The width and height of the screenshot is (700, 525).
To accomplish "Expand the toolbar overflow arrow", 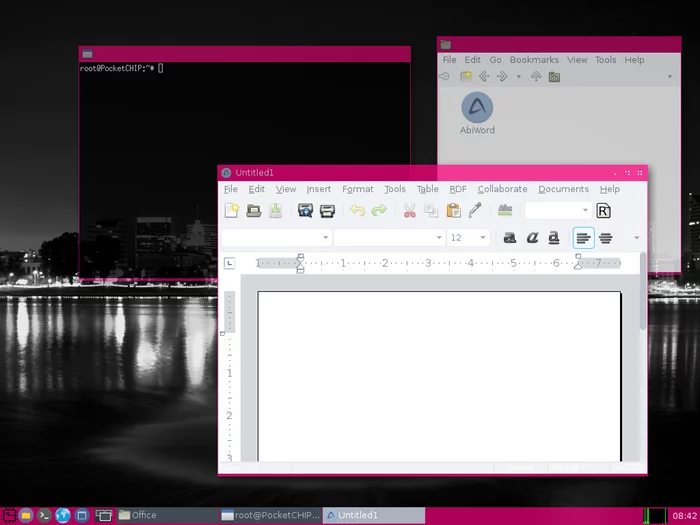I will pyautogui.click(x=637, y=238).
